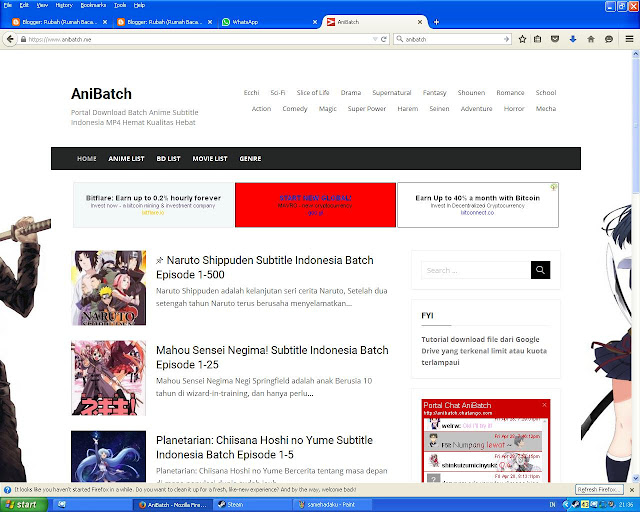Select the Harem genre link
The height and width of the screenshot is (512, 640).
(x=408, y=109)
